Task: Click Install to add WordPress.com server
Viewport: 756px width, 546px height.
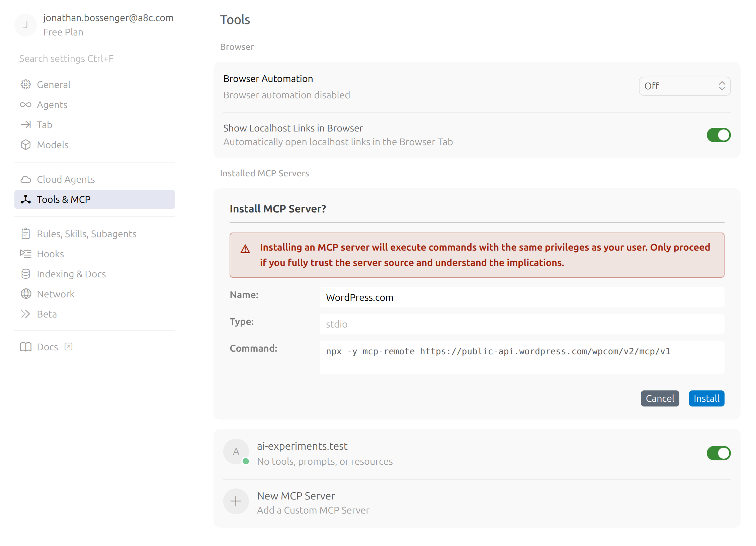Action: point(706,398)
